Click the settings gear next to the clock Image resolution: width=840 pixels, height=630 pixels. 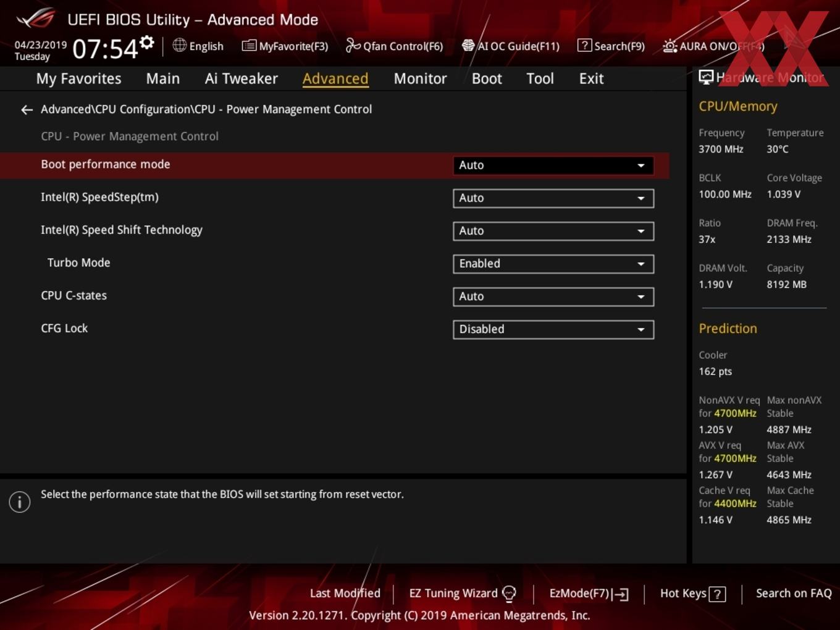pyautogui.click(x=146, y=43)
